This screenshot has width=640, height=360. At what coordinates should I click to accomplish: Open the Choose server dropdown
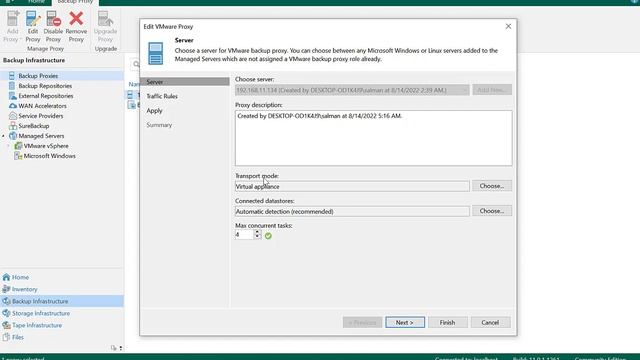[x=352, y=90]
